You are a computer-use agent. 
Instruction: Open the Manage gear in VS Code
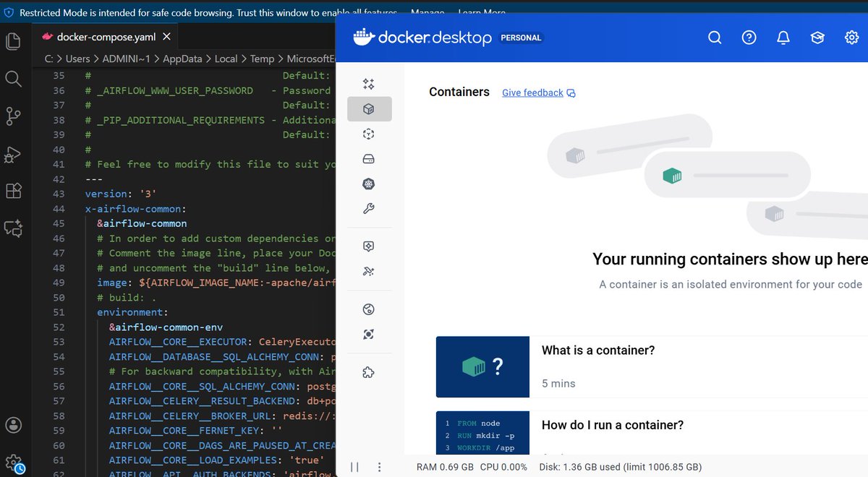13,462
